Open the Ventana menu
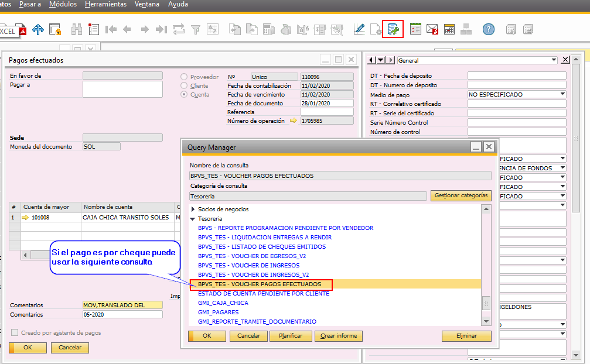Screen dimensions: 590x364 tap(146, 4)
